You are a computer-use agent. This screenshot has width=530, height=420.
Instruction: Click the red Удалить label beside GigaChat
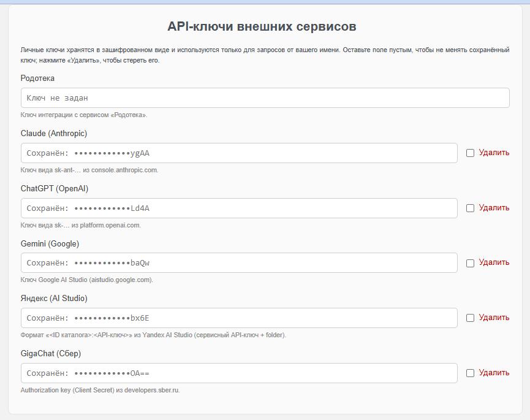click(x=494, y=373)
